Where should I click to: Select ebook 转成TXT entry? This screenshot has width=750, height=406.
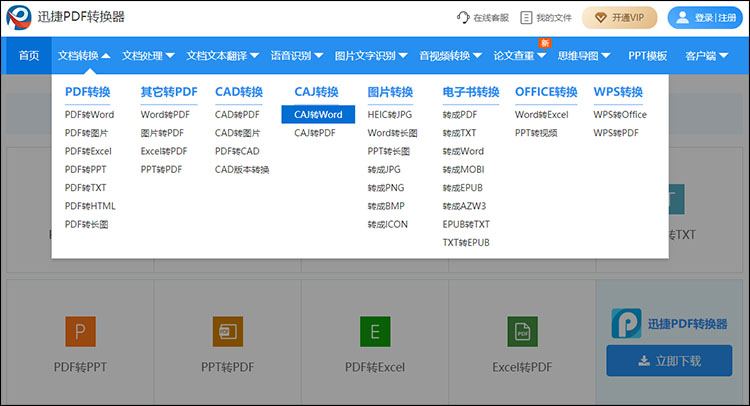point(459,133)
